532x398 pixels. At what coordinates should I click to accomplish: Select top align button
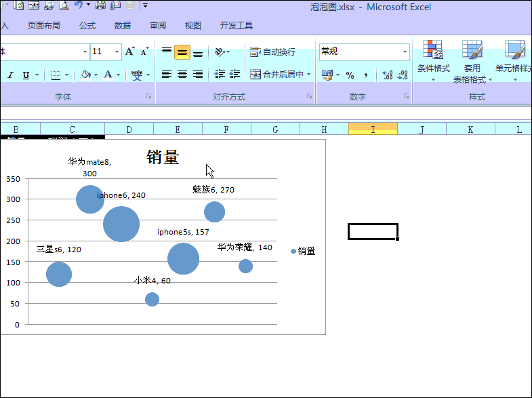(167, 52)
